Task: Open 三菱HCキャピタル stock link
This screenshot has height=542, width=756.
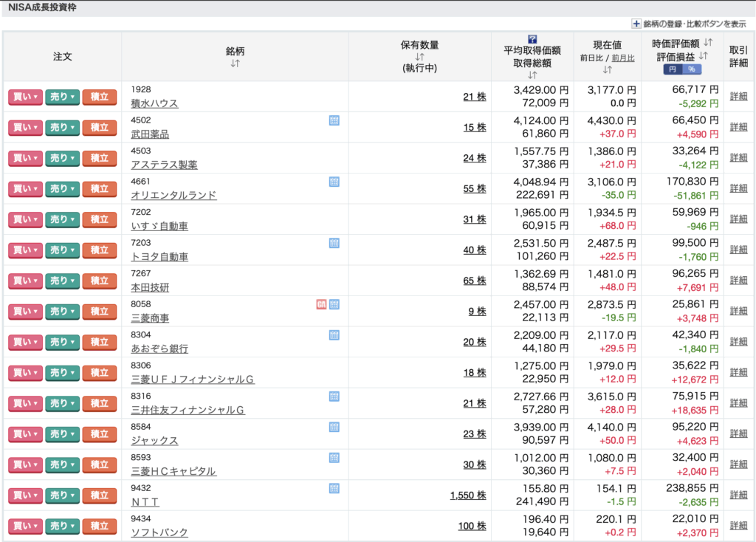Action: coord(173,471)
